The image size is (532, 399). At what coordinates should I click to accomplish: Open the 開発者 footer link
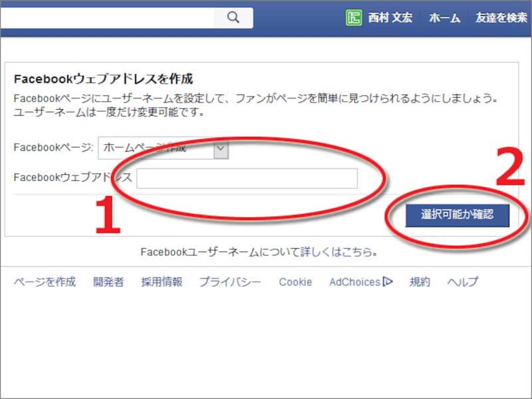pos(108,281)
